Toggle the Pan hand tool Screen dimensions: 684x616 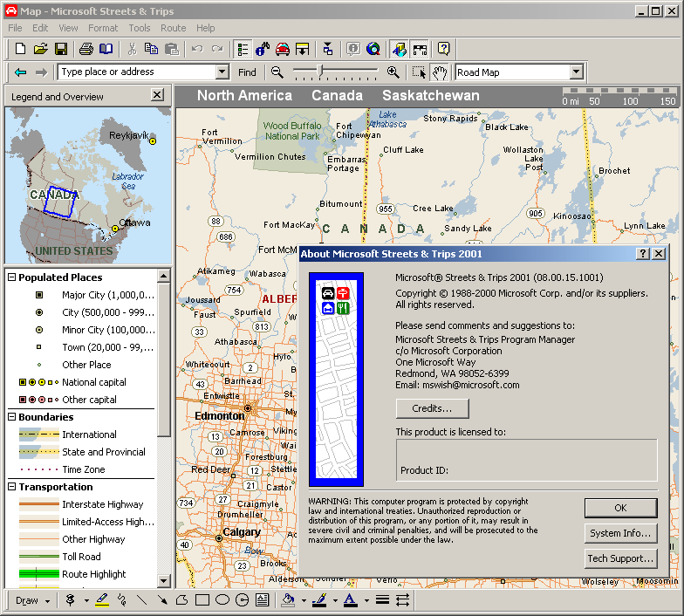440,72
